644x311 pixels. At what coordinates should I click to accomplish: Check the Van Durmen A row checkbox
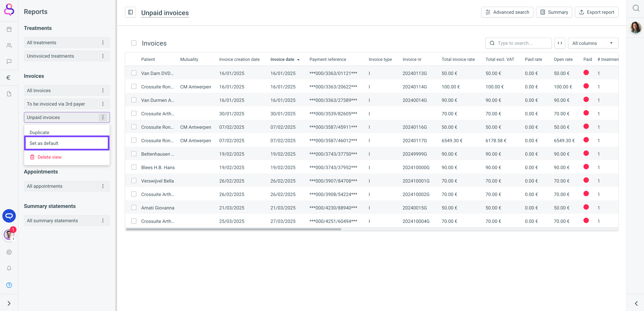pyautogui.click(x=134, y=100)
